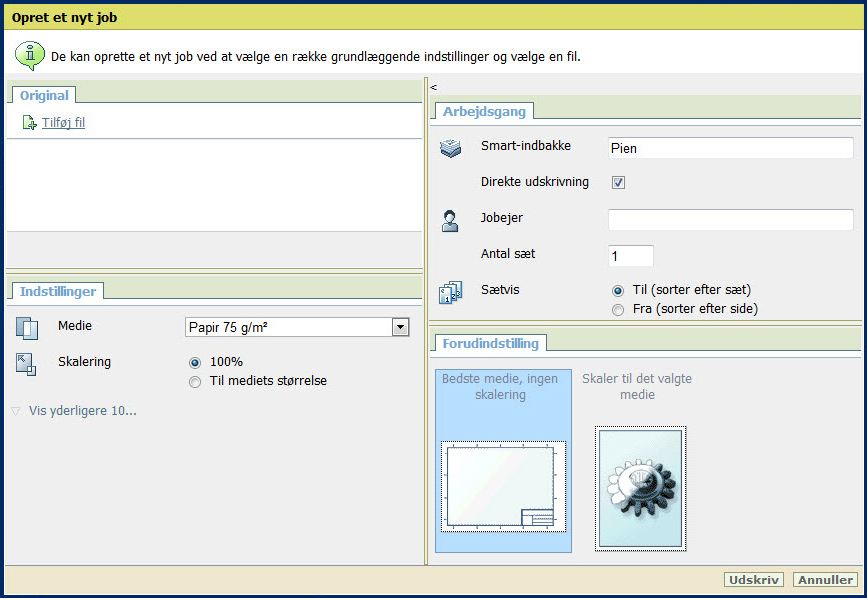Viewport: 867px width, 598px height.
Task: Focus the Antal sæt number field
Action: click(630, 256)
